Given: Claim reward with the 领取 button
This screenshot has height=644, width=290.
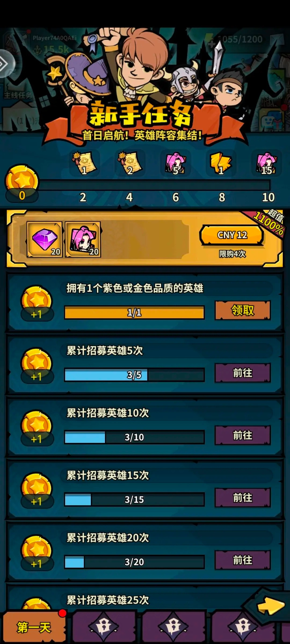Looking at the screenshot, I should click(243, 310).
